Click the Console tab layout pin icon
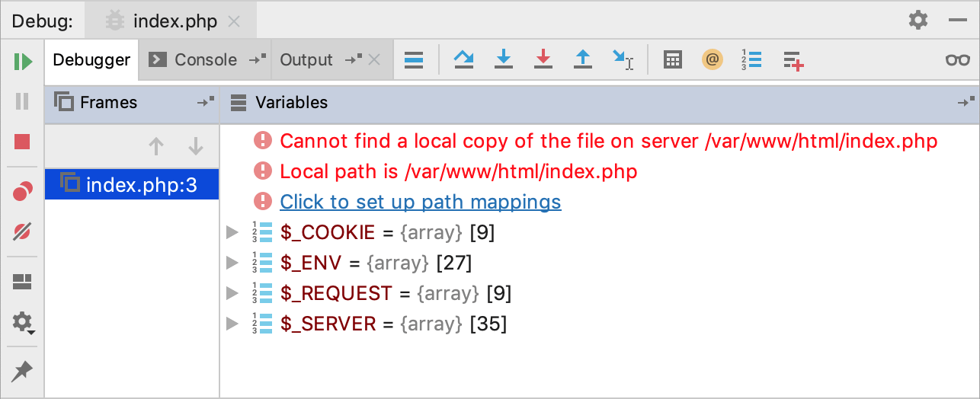 (x=258, y=59)
